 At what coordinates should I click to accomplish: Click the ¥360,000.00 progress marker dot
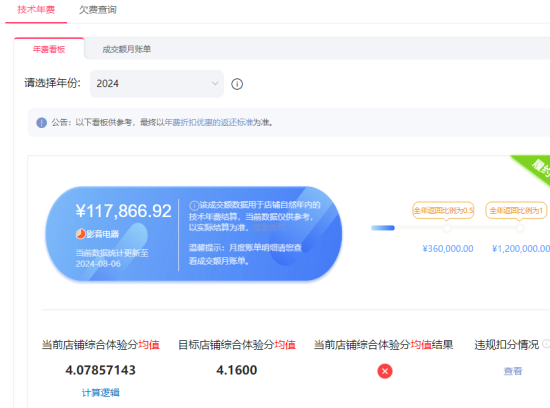pyautogui.click(x=447, y=228)
